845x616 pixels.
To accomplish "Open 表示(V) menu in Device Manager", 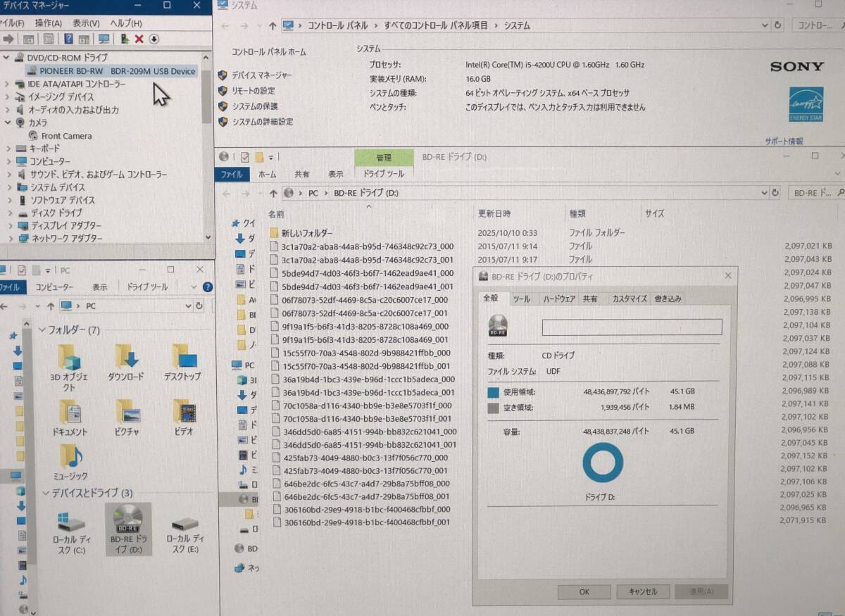I will click(86, 23).
